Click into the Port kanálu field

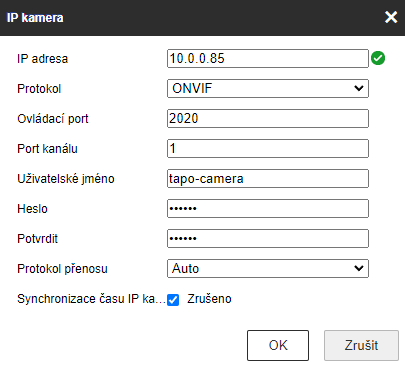click(x=268, y=148)
